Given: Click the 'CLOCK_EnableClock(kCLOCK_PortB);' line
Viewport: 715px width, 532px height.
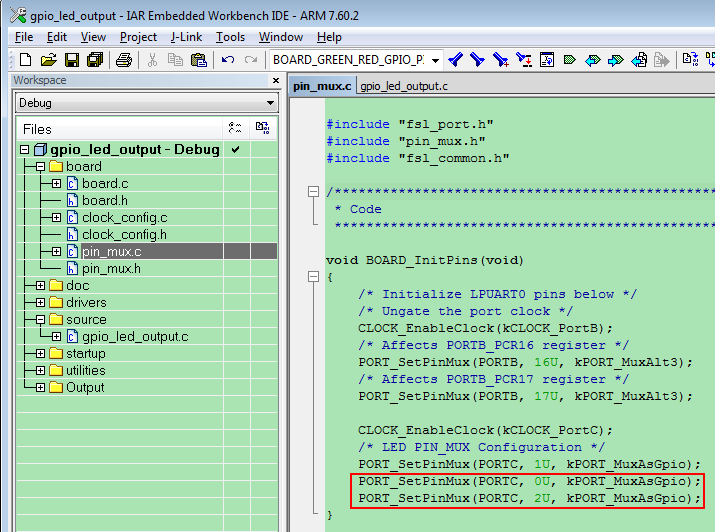Looking at the screenshot, I should pyautogui.click(x=485, y=328).
